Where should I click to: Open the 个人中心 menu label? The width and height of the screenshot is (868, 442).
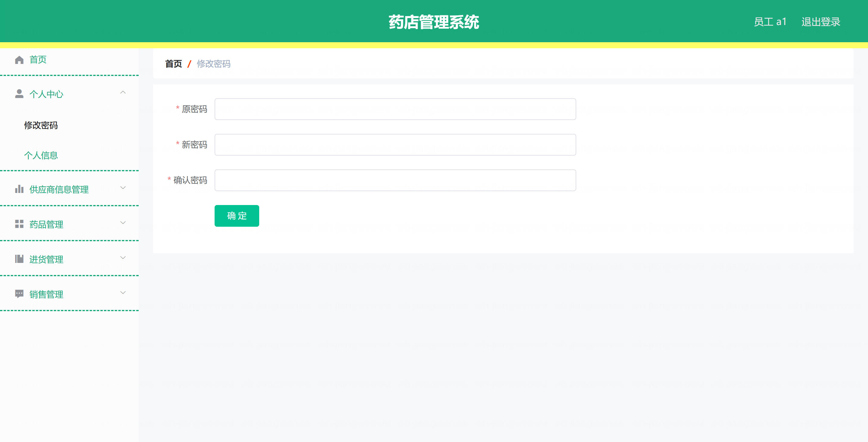click(x=46, y=94)
